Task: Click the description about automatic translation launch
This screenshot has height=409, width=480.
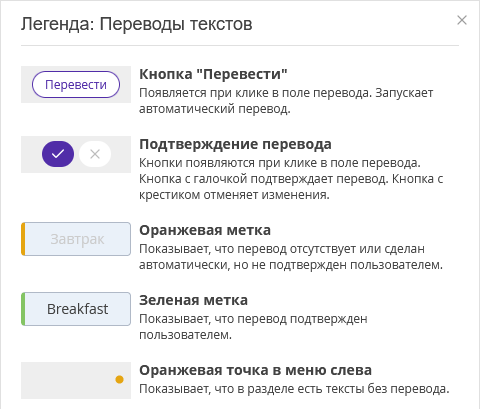Action: click(286, 101)
